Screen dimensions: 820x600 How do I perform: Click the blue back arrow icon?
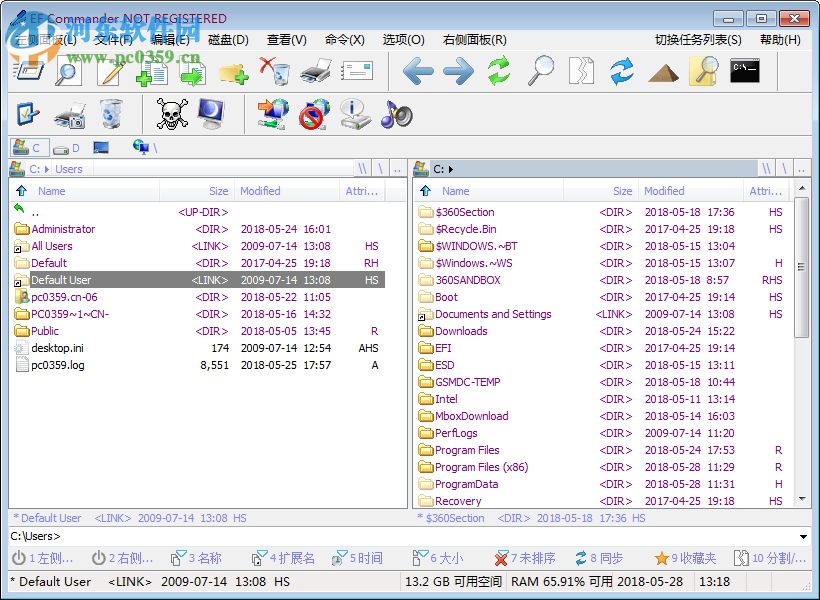(418, 71)
